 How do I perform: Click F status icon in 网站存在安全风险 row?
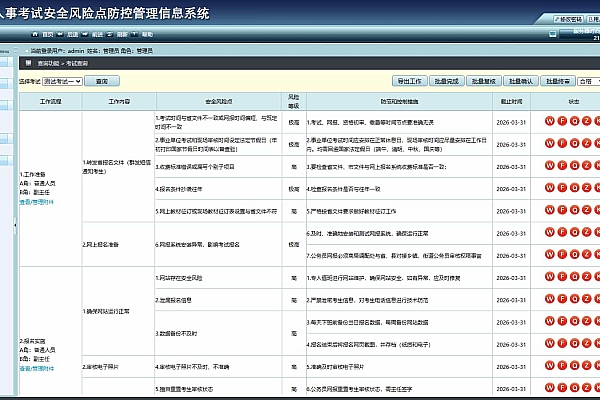click(x=562, y=277)
